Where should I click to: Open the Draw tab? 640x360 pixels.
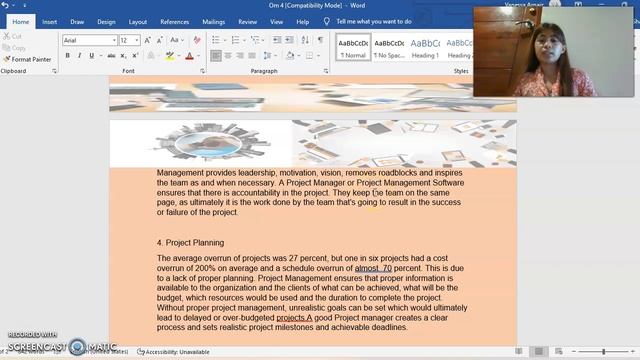77,22
